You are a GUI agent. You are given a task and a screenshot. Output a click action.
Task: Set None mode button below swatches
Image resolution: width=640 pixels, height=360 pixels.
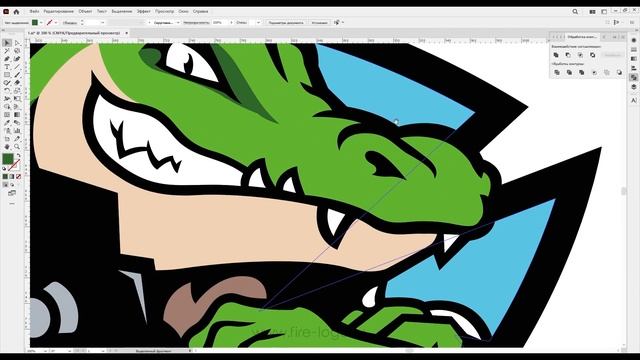18,177
